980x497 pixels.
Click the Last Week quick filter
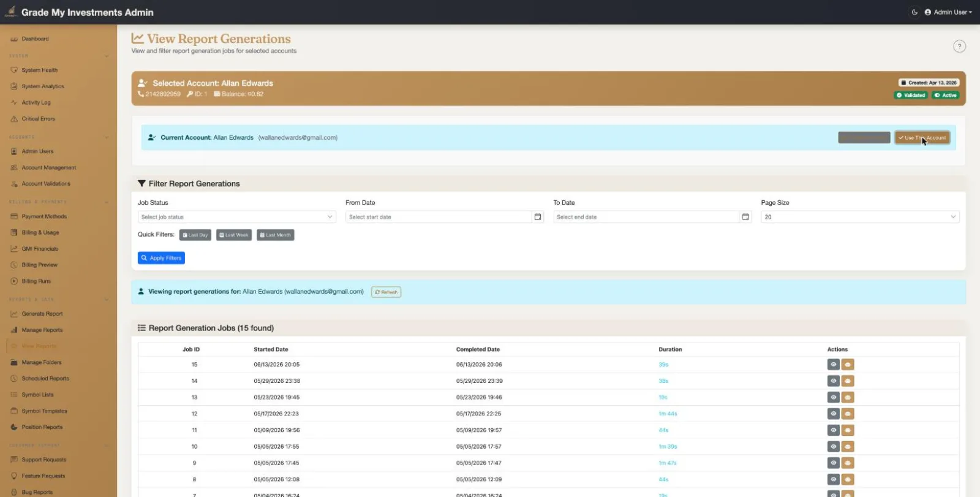pyautogui.click(x=234, y=235)
